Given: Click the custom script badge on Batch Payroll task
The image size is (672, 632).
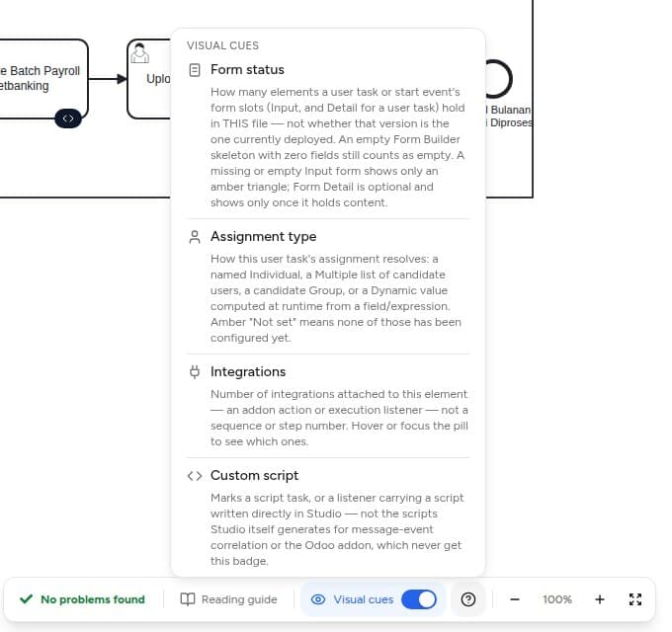Looking at the screenshot, I should click(68, 118).
